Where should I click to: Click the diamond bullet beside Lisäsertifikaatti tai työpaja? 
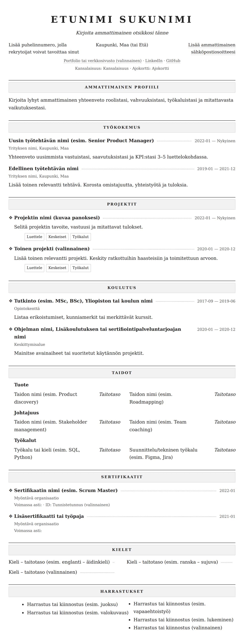pyautogui.click(x=11, y=516)
